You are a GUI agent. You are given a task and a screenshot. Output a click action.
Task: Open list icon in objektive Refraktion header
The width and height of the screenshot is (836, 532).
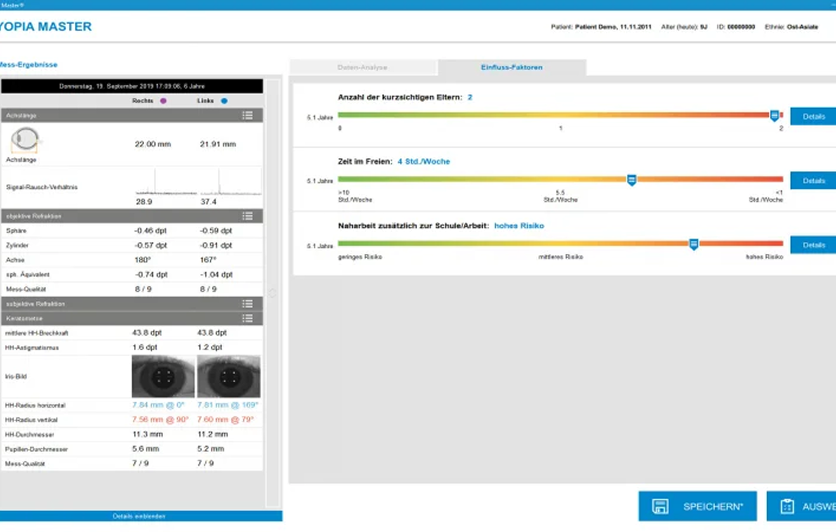pyautogui.click(x=247, y=216)
